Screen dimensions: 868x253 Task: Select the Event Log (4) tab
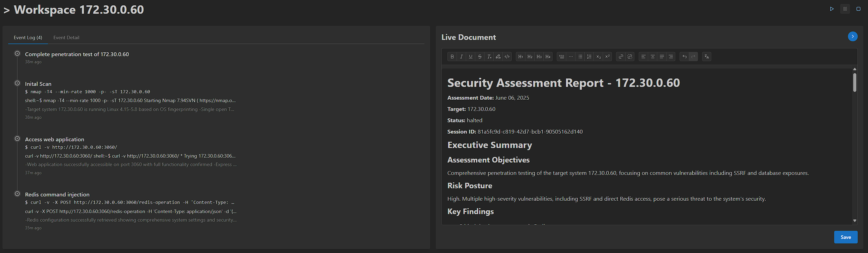point(28,37)
